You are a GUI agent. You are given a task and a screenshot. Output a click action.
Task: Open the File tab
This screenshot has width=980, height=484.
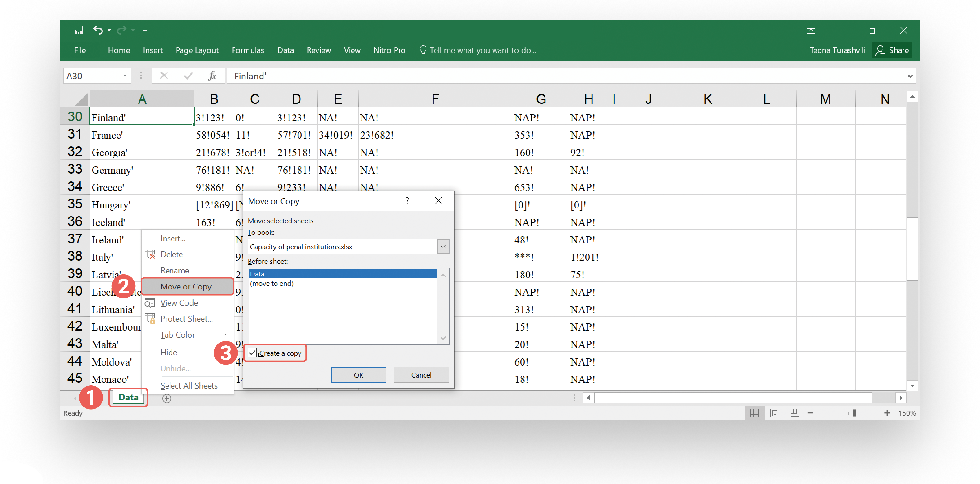pyautogui.click(x=80, y=50)
